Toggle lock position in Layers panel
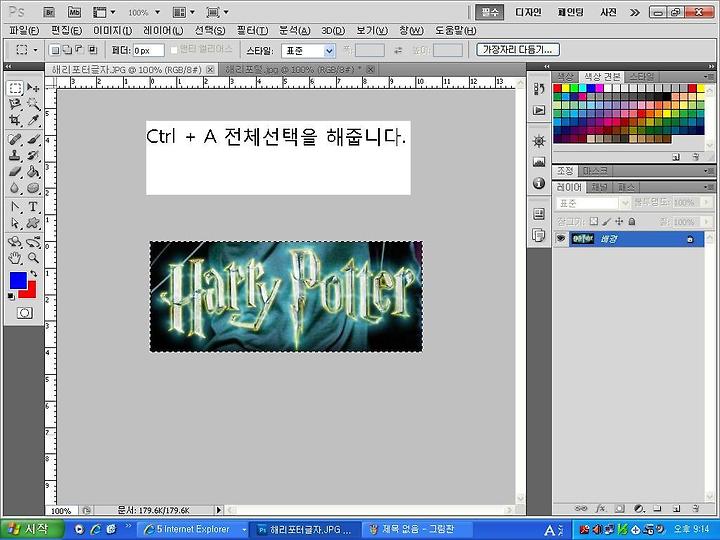Image resolution: width=720 pixels, height=540 pixels. click(x=619, y=221)
